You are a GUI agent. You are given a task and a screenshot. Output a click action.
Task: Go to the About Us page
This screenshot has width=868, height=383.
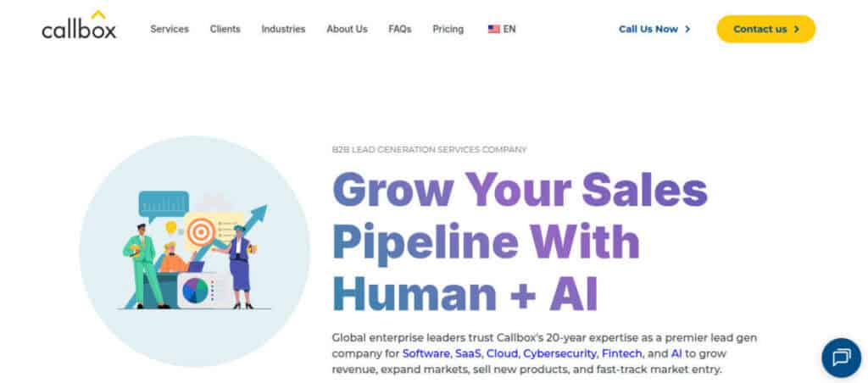click(347, 29)
